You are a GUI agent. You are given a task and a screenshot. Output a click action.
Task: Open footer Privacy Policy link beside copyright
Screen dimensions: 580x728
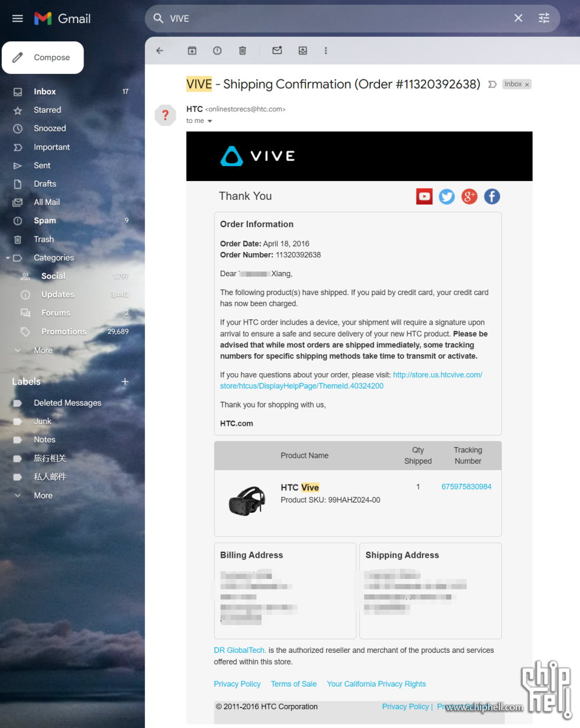click(x=405, y=707)
